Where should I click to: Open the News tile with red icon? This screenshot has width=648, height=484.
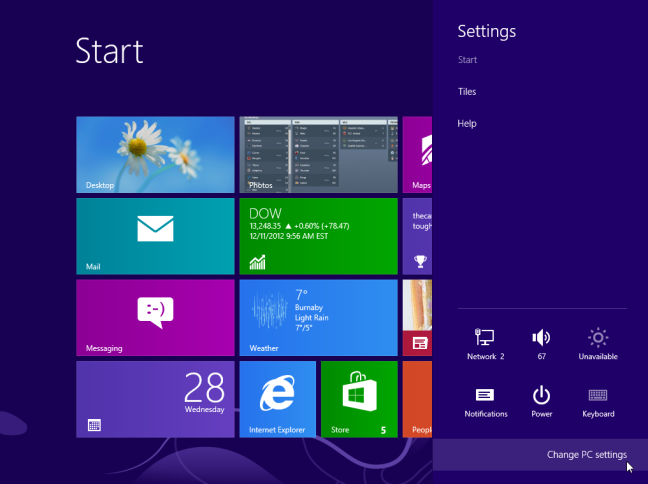417,317
